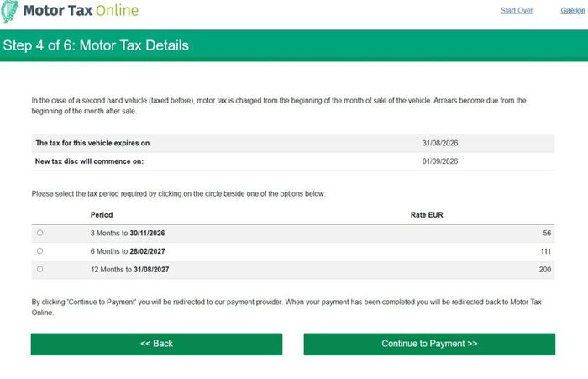
Task: Switch language via Gaeilge link
Action: [573, 11]
